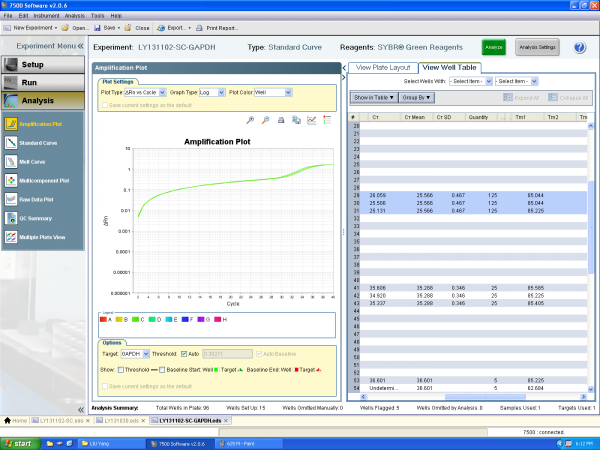Click the Close experiment toolbar icon
The image size is (600, 450).
[128, 28]
